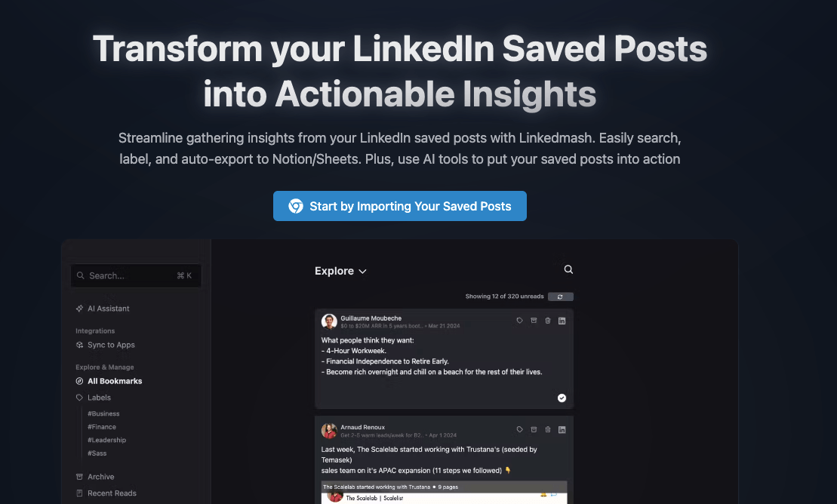The width and height of the screenshot is (837, 504).
Task: Click the search magnifier icon beside Explore
Action: [568, 269]
